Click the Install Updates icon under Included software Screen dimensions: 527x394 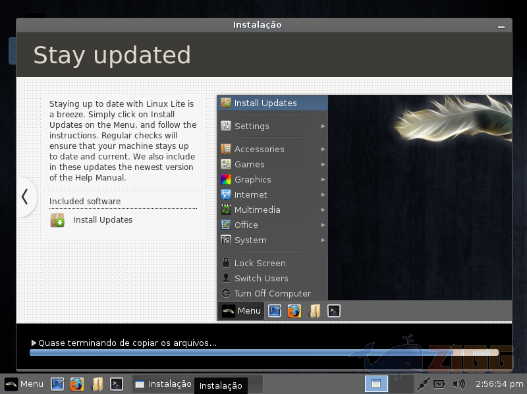point(57,220)
